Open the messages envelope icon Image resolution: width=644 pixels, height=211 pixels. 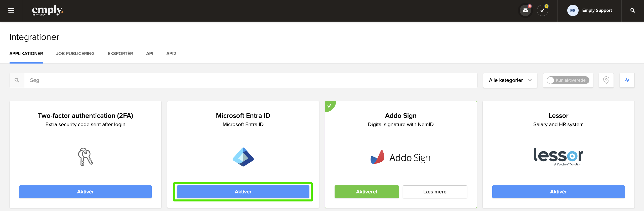(x=525, y=11)
